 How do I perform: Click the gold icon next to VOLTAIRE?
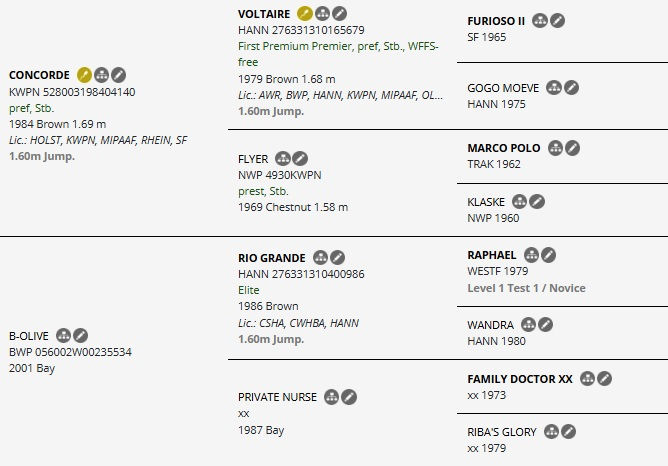[x=305, y=14]
